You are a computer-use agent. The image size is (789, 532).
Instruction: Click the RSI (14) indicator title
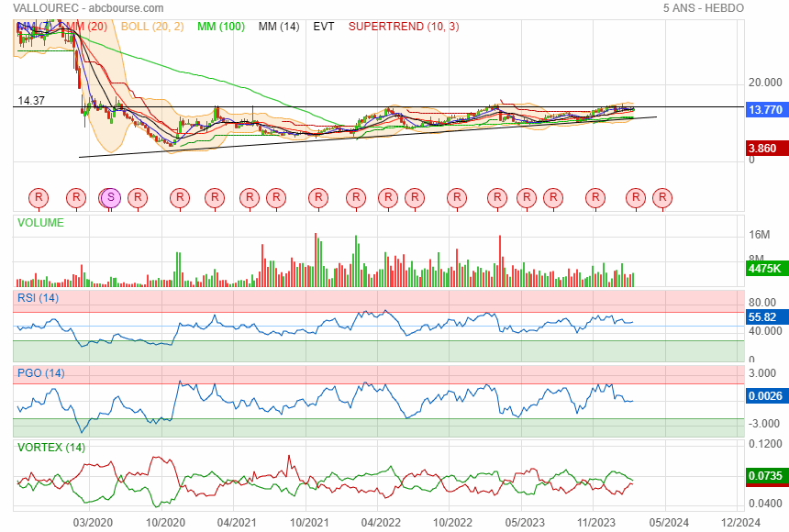click(39, 297)
